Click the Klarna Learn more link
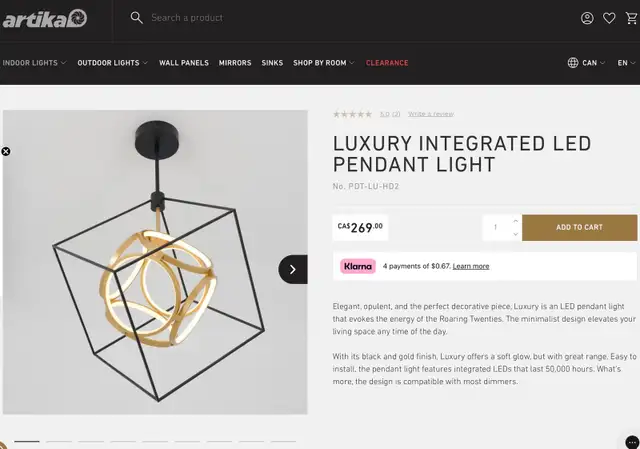Viewport: 640px width, 449px height. [471, 266]
